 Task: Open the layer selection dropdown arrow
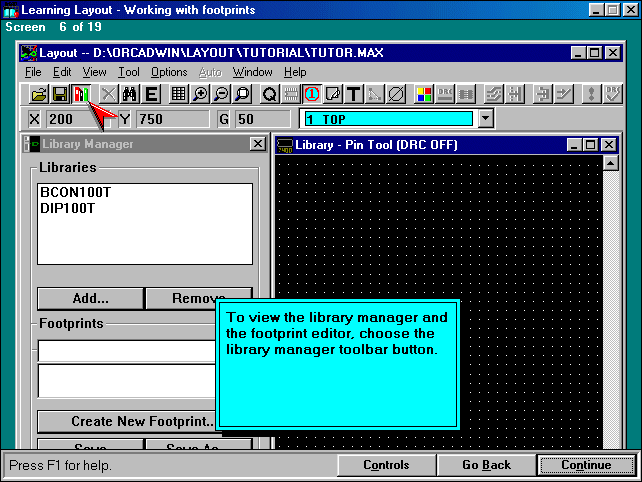click(486, 119)
